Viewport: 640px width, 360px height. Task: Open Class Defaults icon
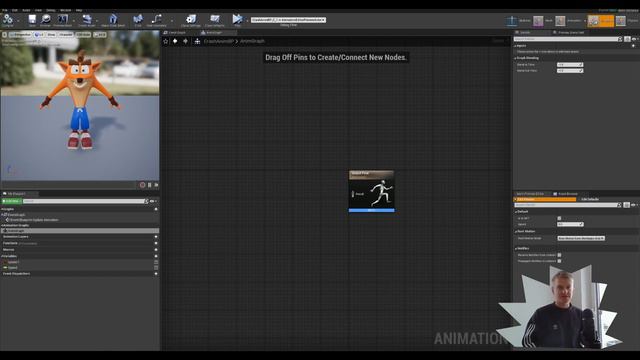(215, 19)
